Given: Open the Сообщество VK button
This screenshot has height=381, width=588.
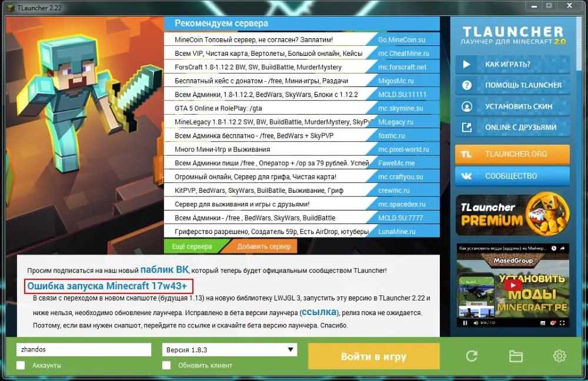Looking at the screenshot, I should (x=512, y=176).
